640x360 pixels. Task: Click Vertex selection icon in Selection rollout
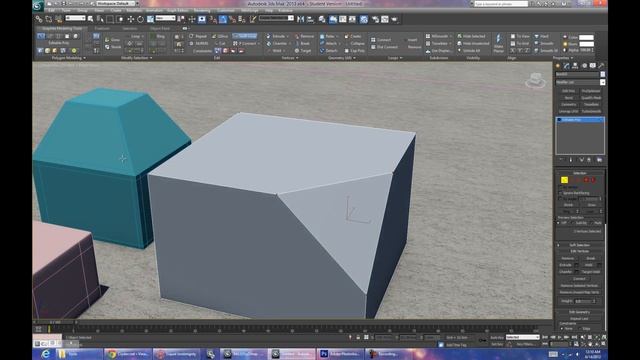click(564, 180)
